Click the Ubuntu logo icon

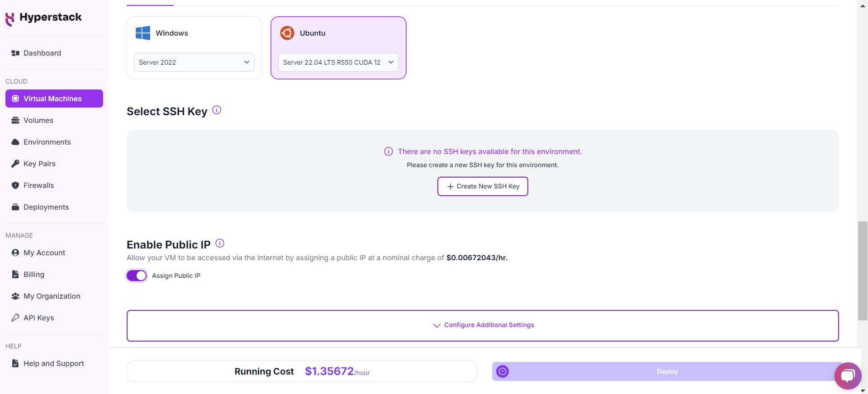click(x=287, y=33)
